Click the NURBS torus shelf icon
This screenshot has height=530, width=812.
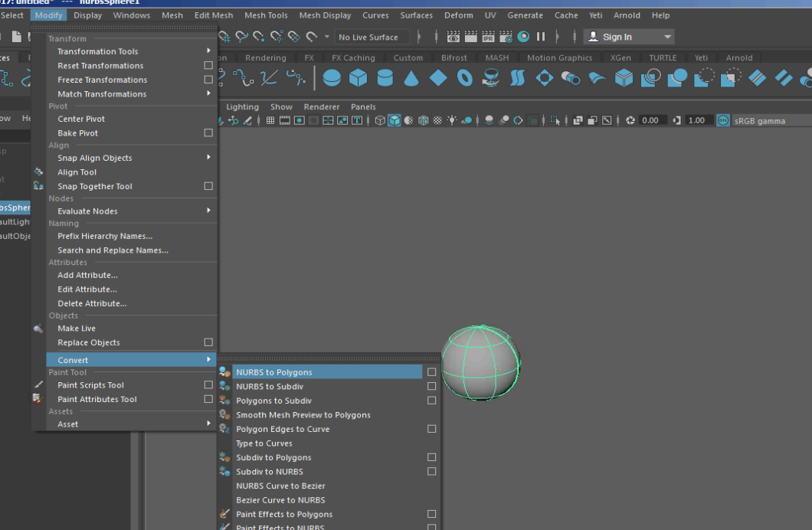pyautogui.click(x=465, y=77)
